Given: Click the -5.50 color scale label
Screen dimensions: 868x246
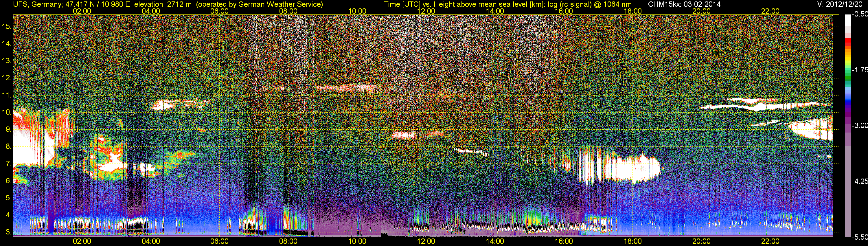Looking at the screenshot, I should click(860, 237).
